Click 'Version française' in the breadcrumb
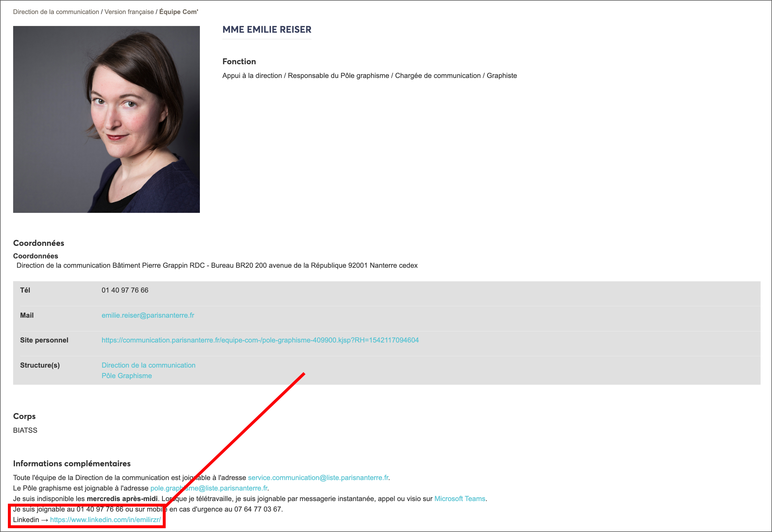Screen dimensions: 772x532 point(129,12)
